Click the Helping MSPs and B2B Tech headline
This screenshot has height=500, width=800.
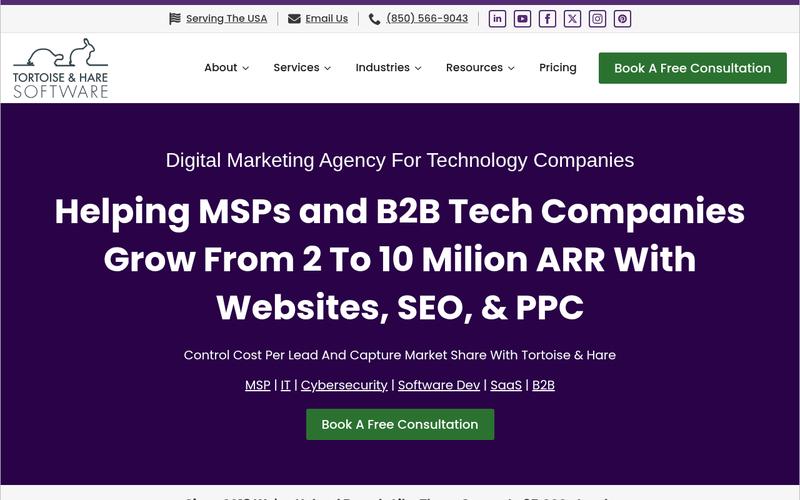pos(400,259)
